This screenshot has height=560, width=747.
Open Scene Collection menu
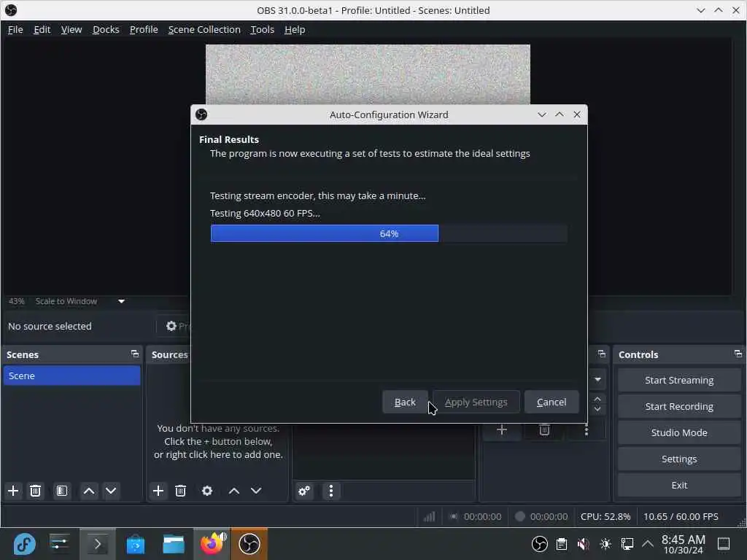[204, 29]
